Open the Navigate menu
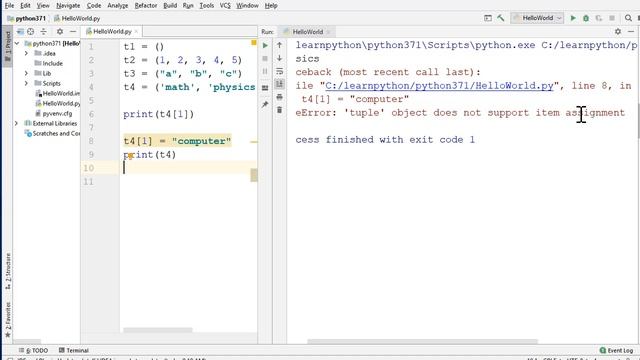The width and height of the screenshot is (640, 360). (x=68, y=5)
